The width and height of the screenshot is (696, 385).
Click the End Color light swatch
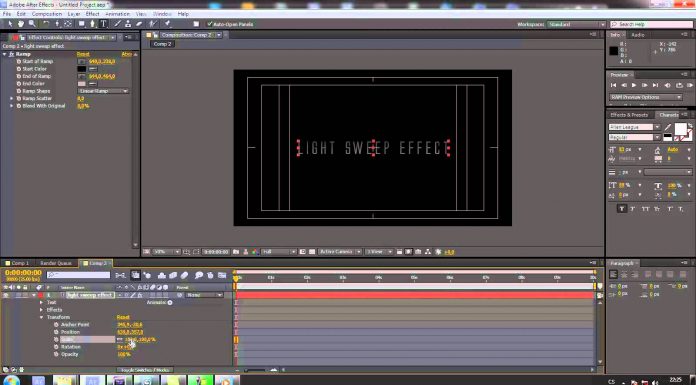tap(82, 83)
